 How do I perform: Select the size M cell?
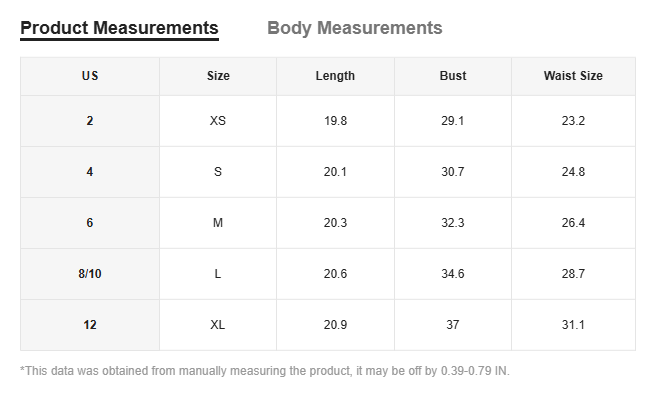(x=218, y=223)
